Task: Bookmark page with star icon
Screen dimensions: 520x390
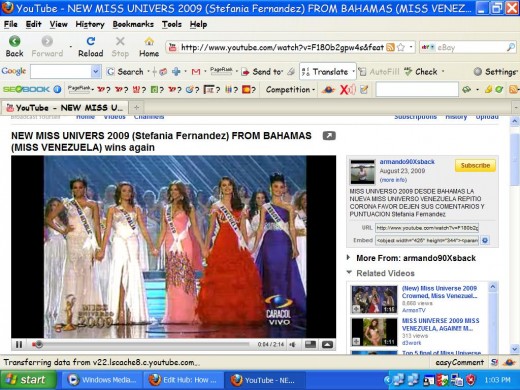Action: pyautogui.click(x=401, y=47)
